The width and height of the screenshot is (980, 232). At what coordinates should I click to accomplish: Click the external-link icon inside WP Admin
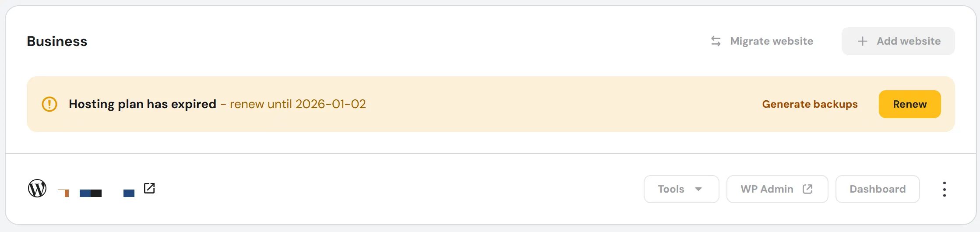tap(807, 189)
